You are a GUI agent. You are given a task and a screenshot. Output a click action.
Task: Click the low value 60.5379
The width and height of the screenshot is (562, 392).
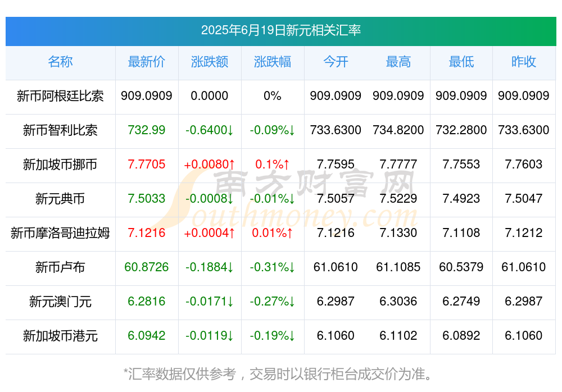(461, 267)
